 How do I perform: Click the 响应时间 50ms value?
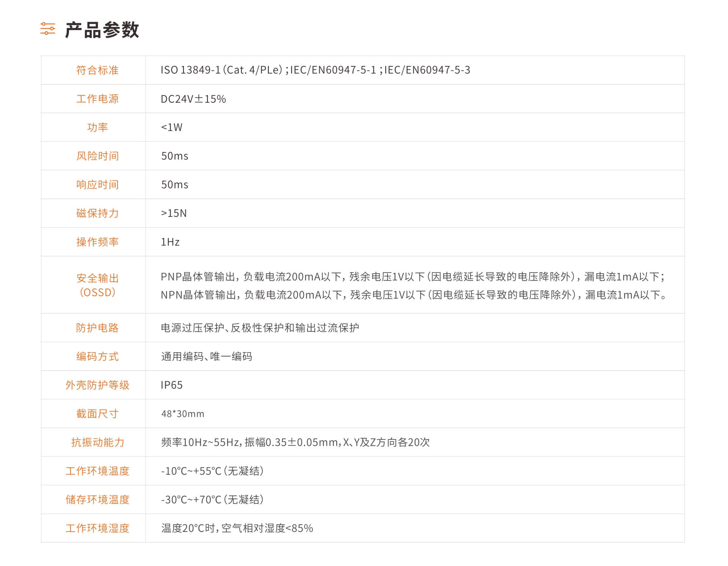tap(174, 185)
